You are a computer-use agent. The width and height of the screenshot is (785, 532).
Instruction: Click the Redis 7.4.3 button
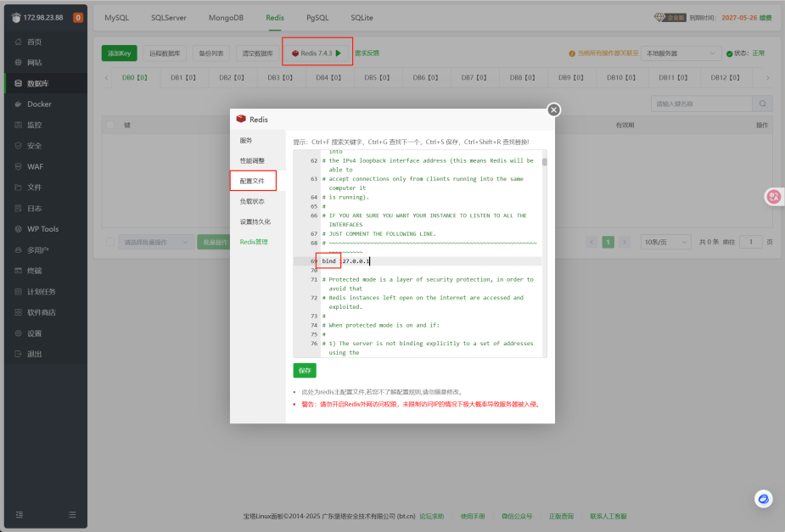point(317,53)
